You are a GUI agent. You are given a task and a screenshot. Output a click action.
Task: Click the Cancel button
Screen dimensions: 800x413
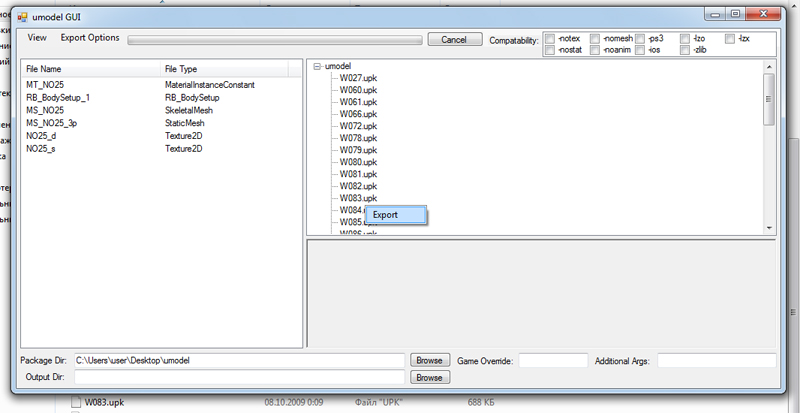click(x=455, y=39)
